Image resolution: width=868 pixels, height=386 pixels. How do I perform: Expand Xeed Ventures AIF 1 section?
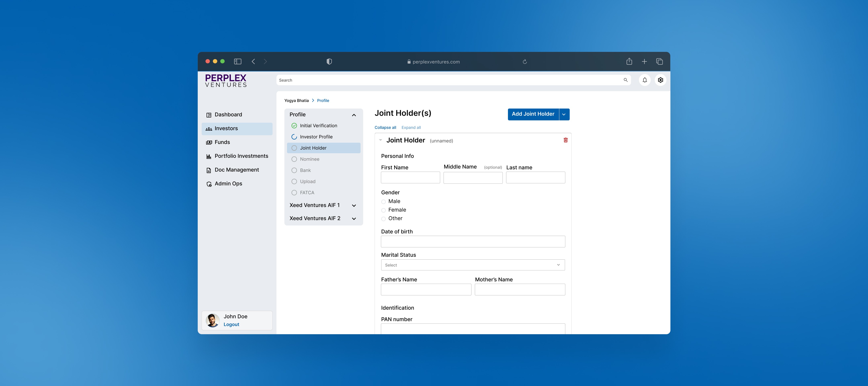click(353, 205)
